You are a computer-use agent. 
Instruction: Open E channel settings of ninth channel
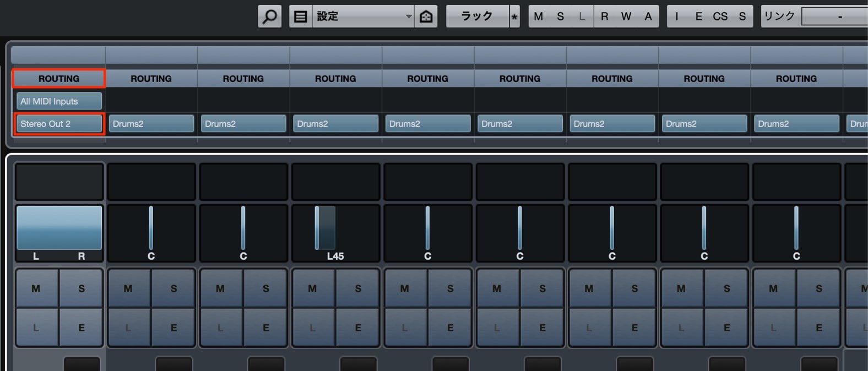pos(819,328)
